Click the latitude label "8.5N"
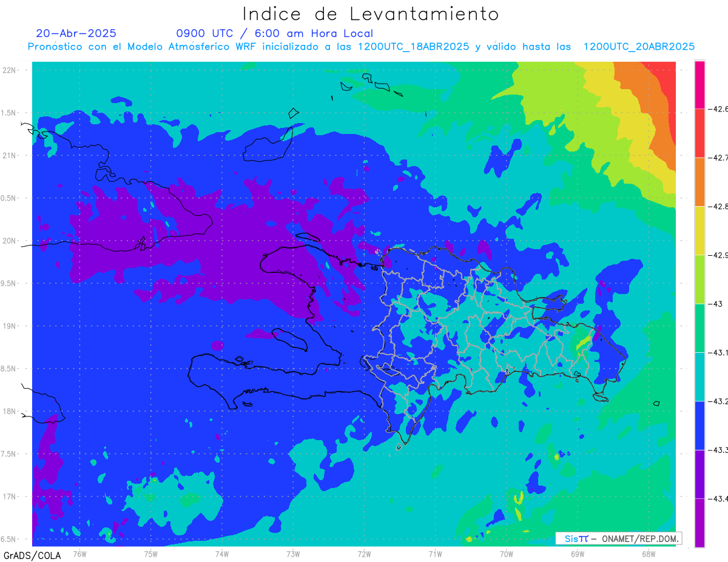Image resolution: width=728 pixels, height=562 pixels. coord(9,369)
